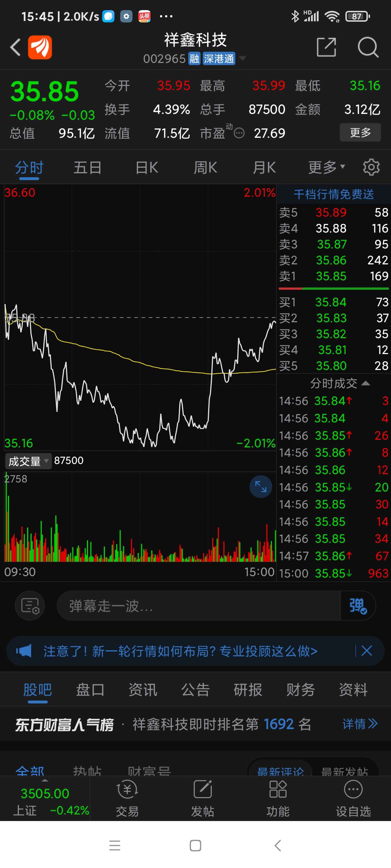391x868 pixels.
Task: Tap the PE ratio info bubble icon
Action: (239, 133)
